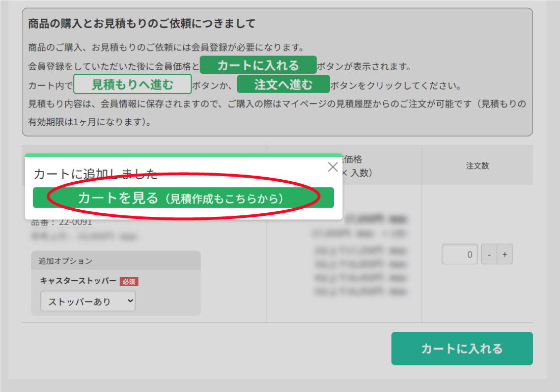The height and width of the screenshot is (392, 560).
Task: Click 注文へ進む button in the info box
Action: click(x=283, y=84)
